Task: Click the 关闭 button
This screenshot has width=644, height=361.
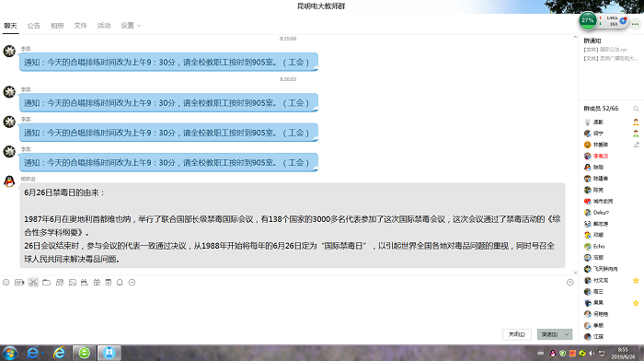Action: [517, 334]
